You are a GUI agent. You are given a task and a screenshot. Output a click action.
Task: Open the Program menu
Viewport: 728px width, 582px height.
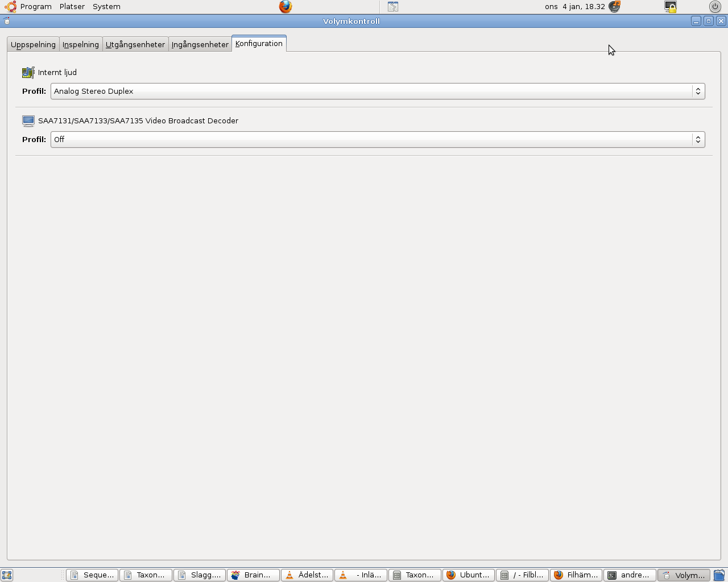pyautogui.click(x=36, y=7)
